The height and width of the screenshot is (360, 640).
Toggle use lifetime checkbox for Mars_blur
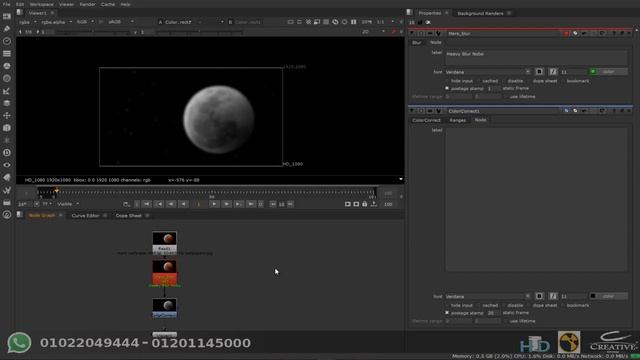click(506, 97)
